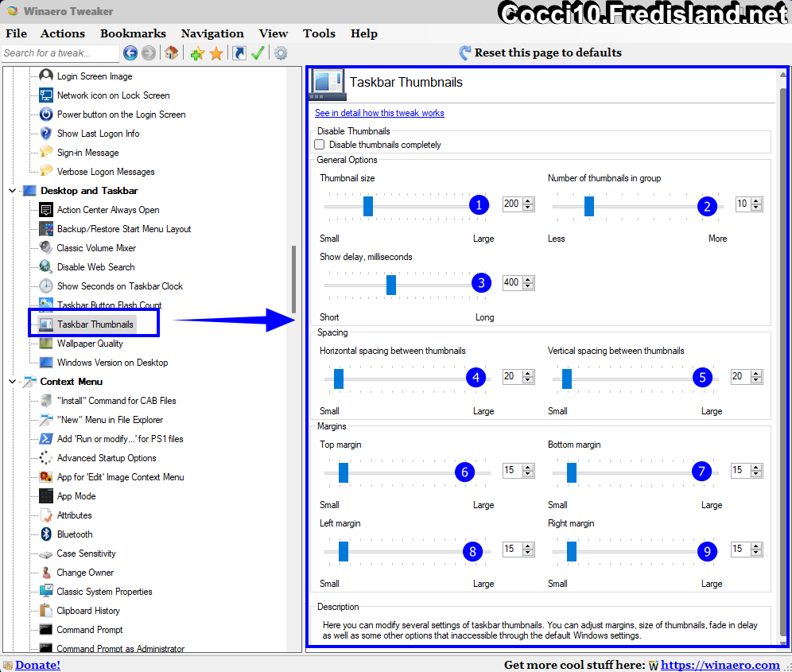Click the Bottom margin slider handle
This screenshot has width=792, height=672.
[x=572, y=473]
